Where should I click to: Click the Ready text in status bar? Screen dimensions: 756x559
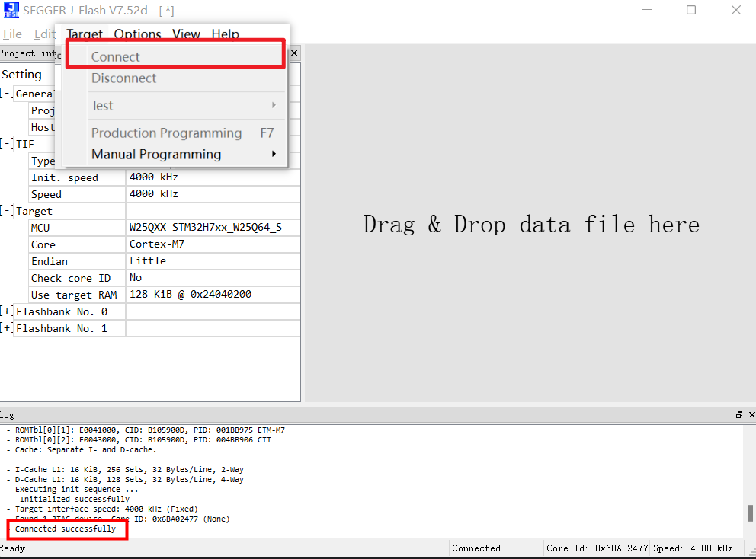pyautogui.click(x=12, y=548)
